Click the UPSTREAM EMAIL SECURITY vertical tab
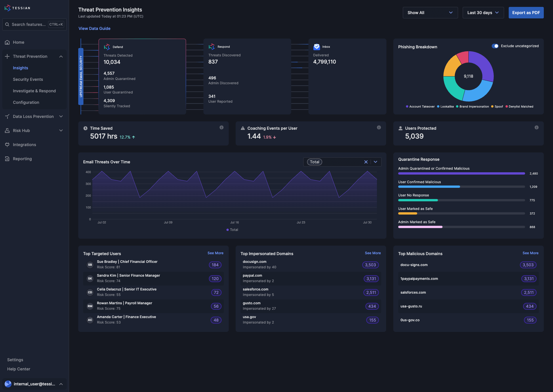 81,77
